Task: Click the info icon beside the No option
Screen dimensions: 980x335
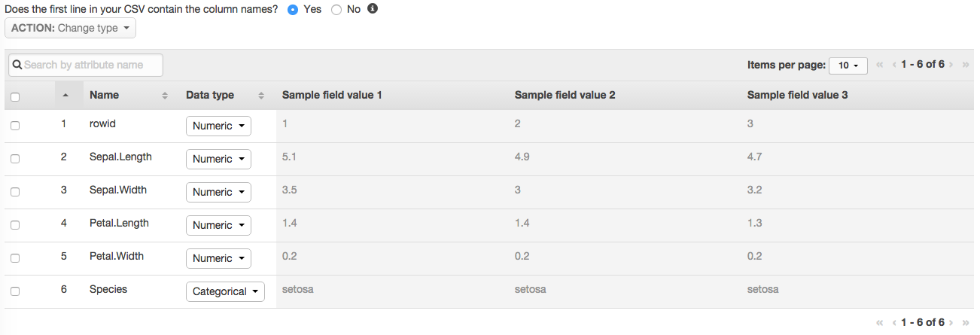Action: (373, 9)
